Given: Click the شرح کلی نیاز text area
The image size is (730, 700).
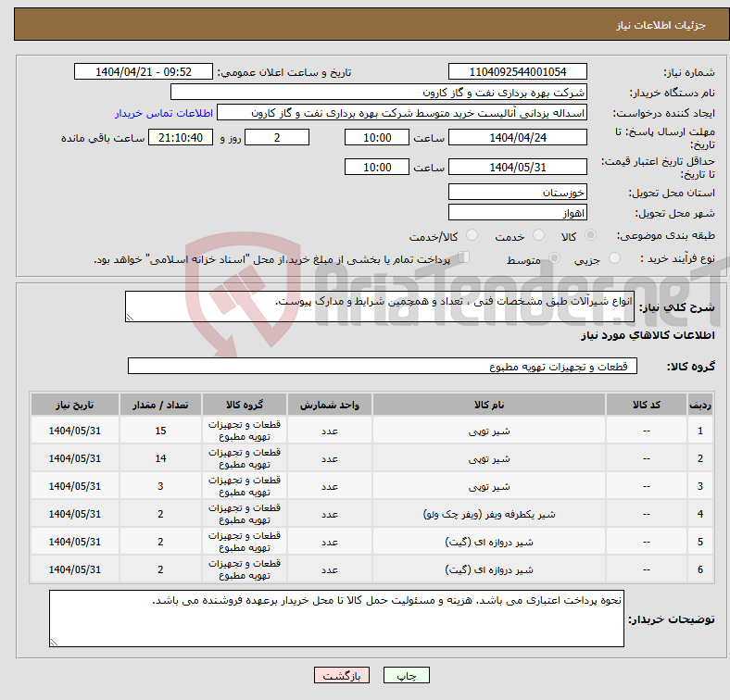Looking at the screenshot, I should (380, 306).
